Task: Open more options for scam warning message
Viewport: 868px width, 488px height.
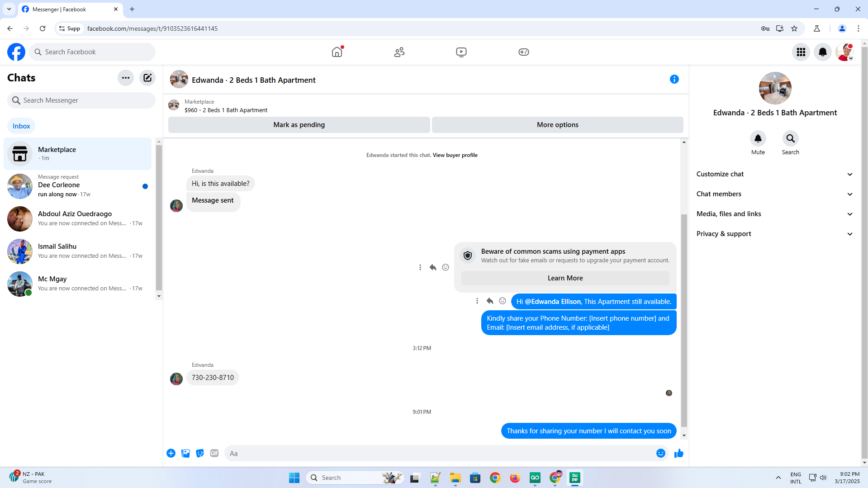Action: click(x=420, y=267)
